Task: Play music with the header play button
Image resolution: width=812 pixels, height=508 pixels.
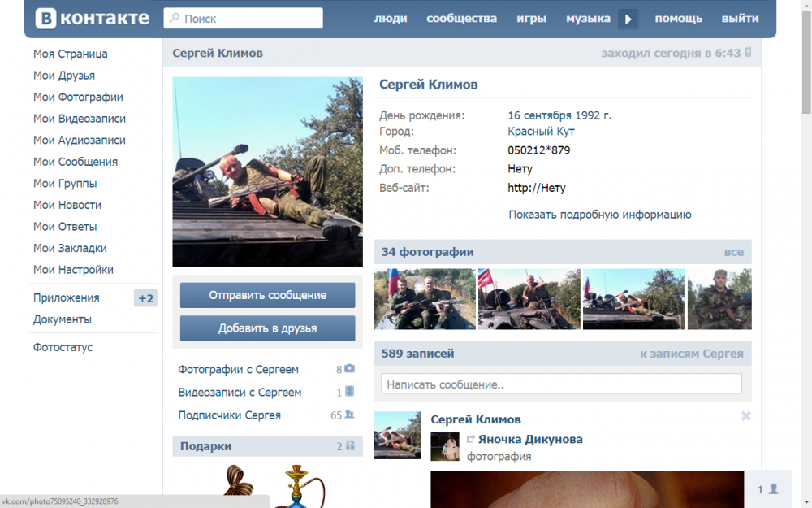Action: tap(628, 20)
